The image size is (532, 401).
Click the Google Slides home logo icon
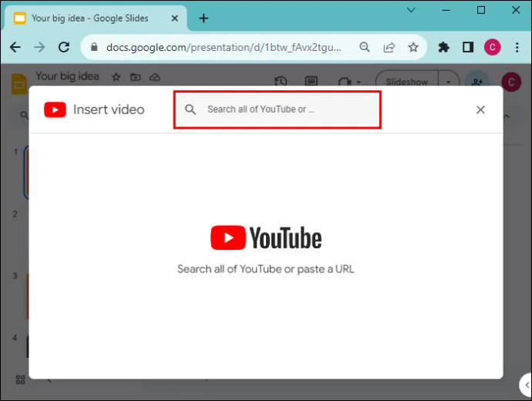click(19, 83)
